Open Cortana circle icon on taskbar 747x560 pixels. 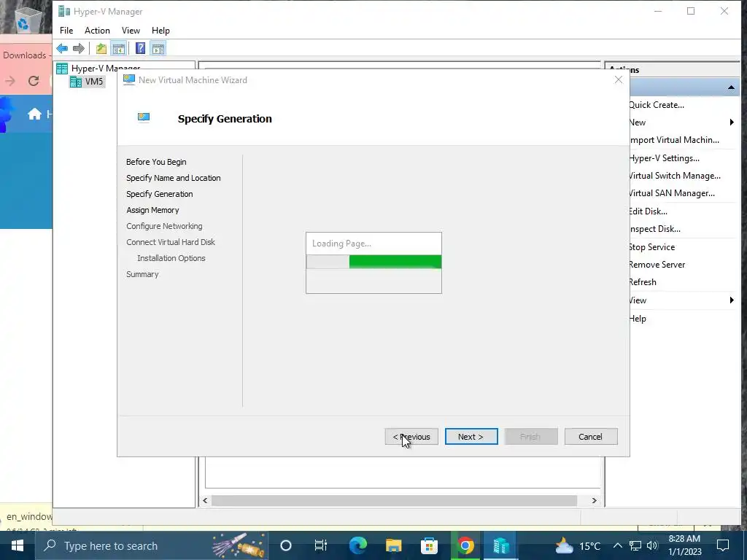click(x=286, y=545)
